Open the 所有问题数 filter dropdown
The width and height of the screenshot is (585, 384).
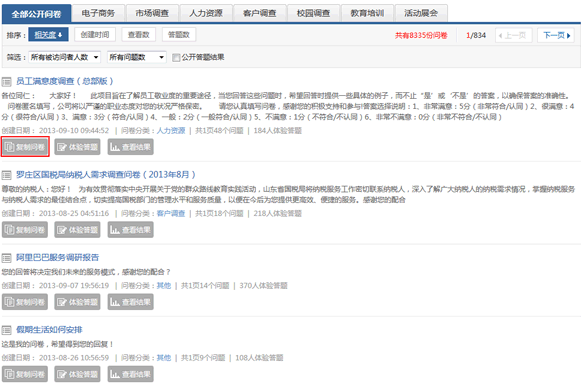pyautogui.click(x=137, y=57)
